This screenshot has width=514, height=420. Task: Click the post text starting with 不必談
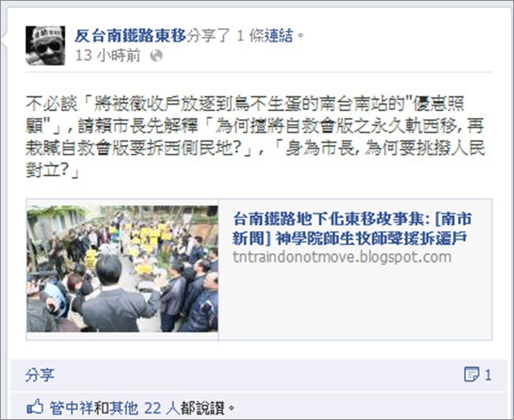255,136
